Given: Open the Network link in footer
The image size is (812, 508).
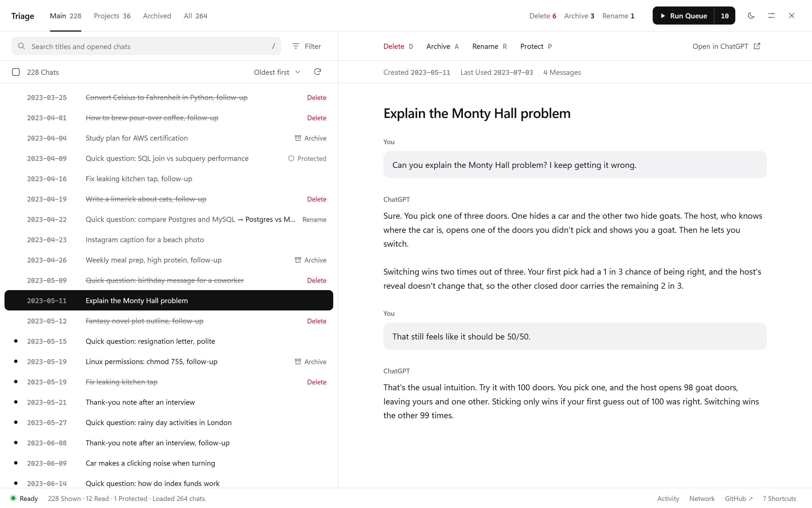Looking at the screenshot, I should click(702, 498).
